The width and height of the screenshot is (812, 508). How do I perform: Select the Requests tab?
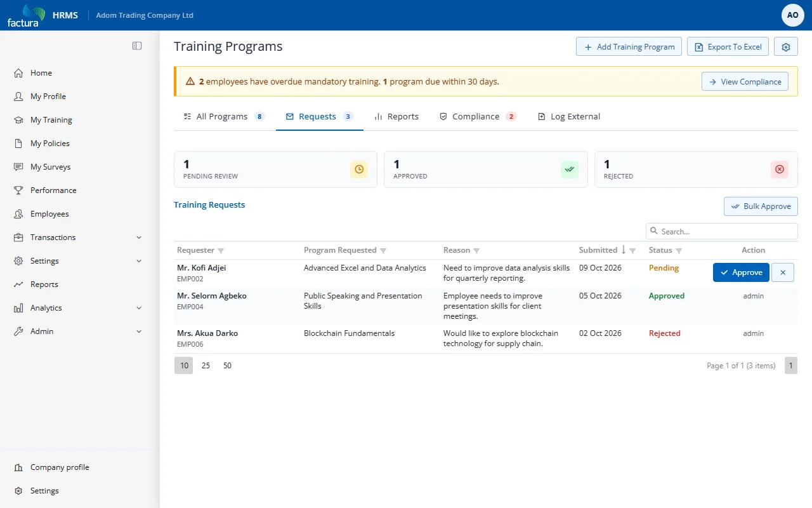pos(319,117)
